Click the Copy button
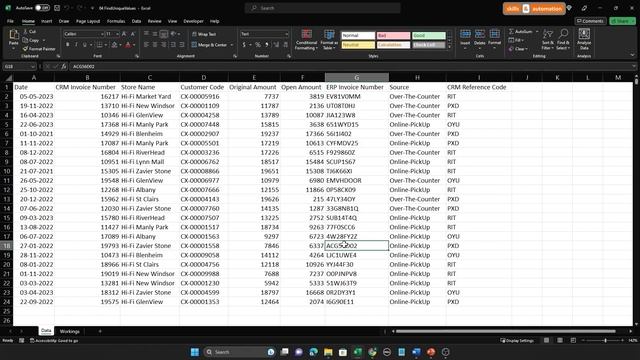 tap(31, 40)
